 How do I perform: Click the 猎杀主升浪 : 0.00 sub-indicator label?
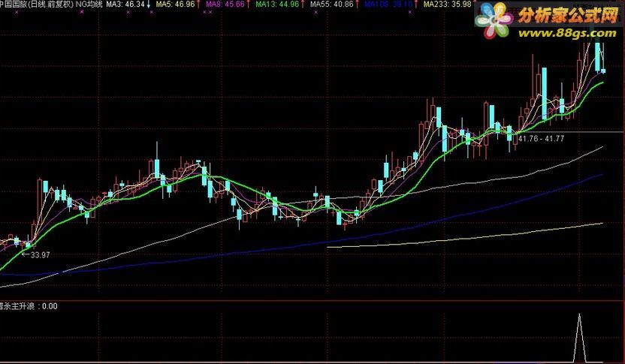pyautogui.click(x=29, y=306)
